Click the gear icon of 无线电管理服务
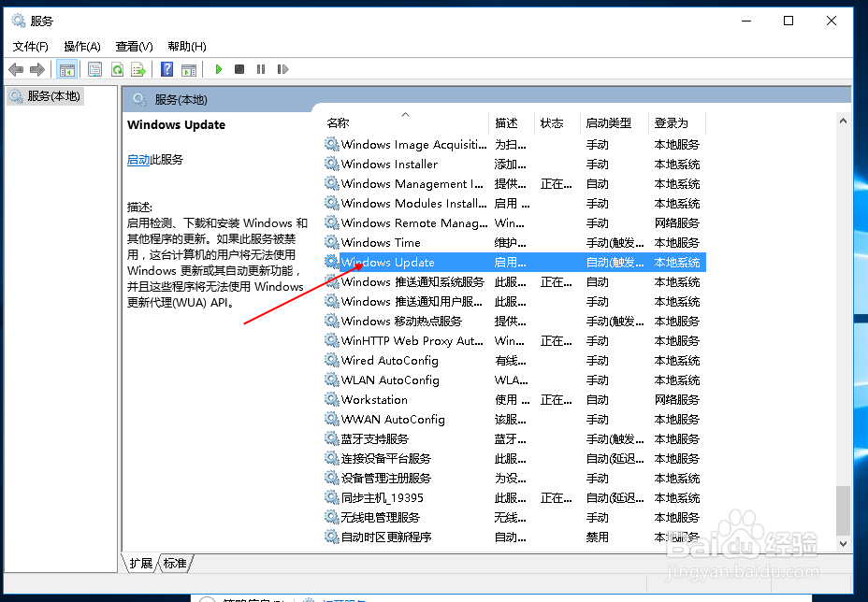The width and height of the screenshot is (868, 602). tap(332, 517)
